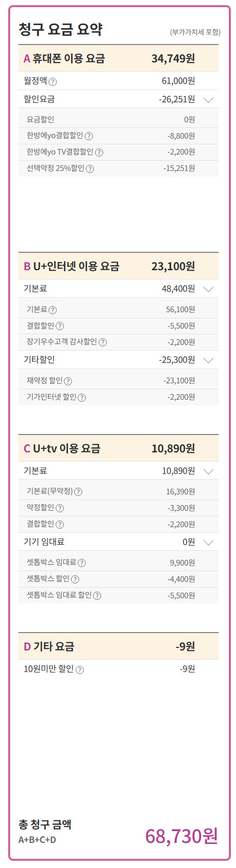The height and width of the screenshot is (868, 236).
Task: Show help for 기본료(무약정)
Action: 78,492
